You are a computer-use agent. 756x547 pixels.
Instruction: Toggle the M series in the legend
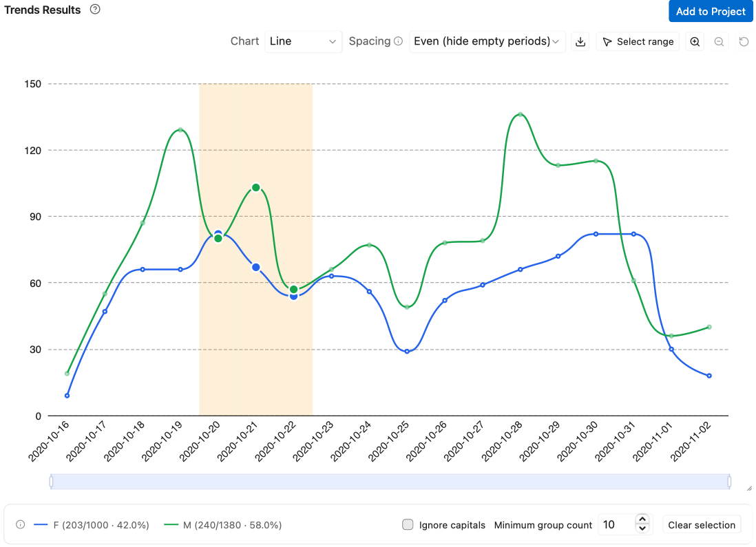click(223, 525)
